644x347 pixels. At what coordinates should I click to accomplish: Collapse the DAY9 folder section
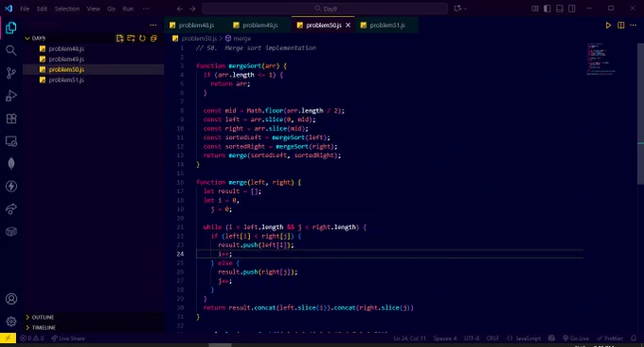pos(94,38)
